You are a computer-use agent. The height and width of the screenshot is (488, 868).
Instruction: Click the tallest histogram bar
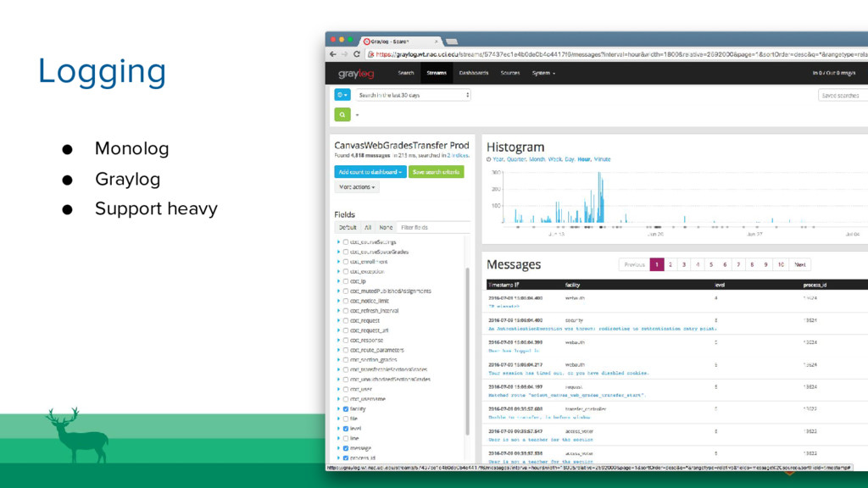click(599, 197)
